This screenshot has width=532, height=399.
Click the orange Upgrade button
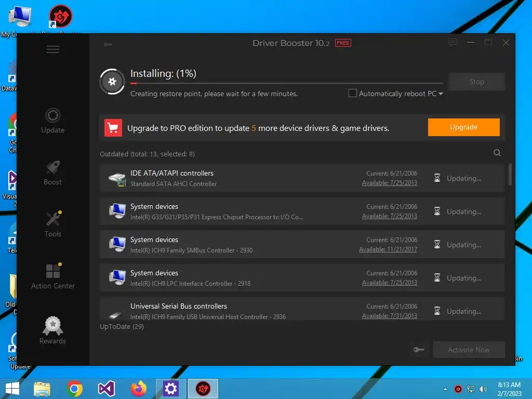click(x=463, y=127)
